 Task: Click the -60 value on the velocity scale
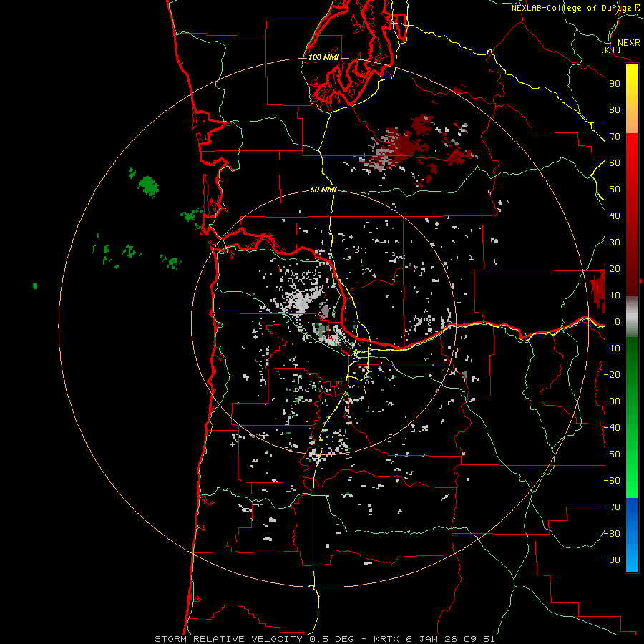click(612, 481)
